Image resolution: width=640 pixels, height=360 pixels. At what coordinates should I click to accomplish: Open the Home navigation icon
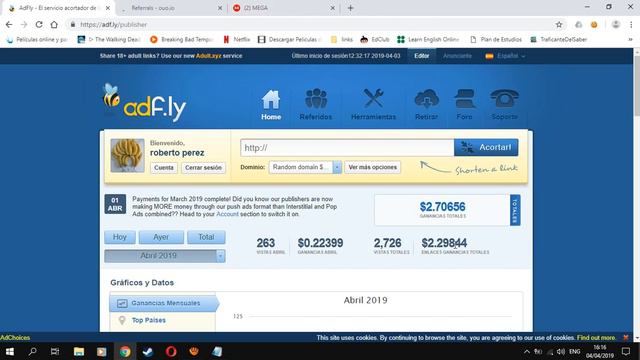pyautogui.click(x=271, y=104)
